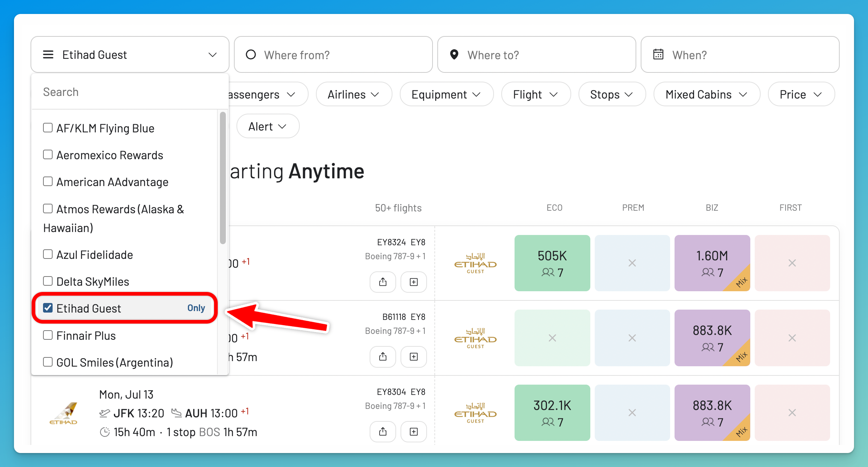Open the Alert dropdown button
The height and width of the screenshot is (467, 868).
(268, 126)
